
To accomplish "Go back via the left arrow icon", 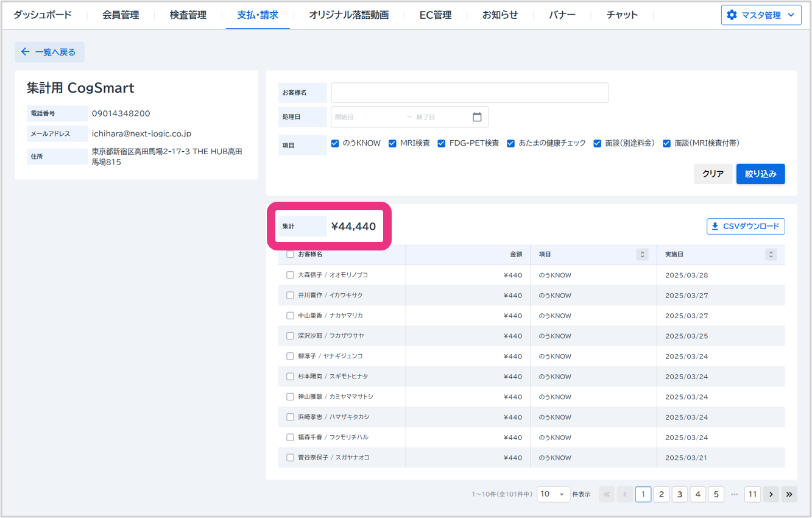I will (25, 52).
